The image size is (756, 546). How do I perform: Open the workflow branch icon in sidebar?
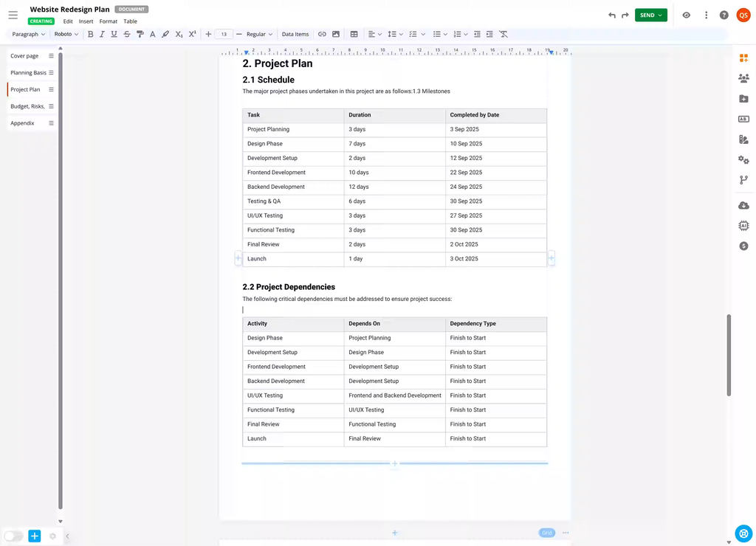[743, 180]
